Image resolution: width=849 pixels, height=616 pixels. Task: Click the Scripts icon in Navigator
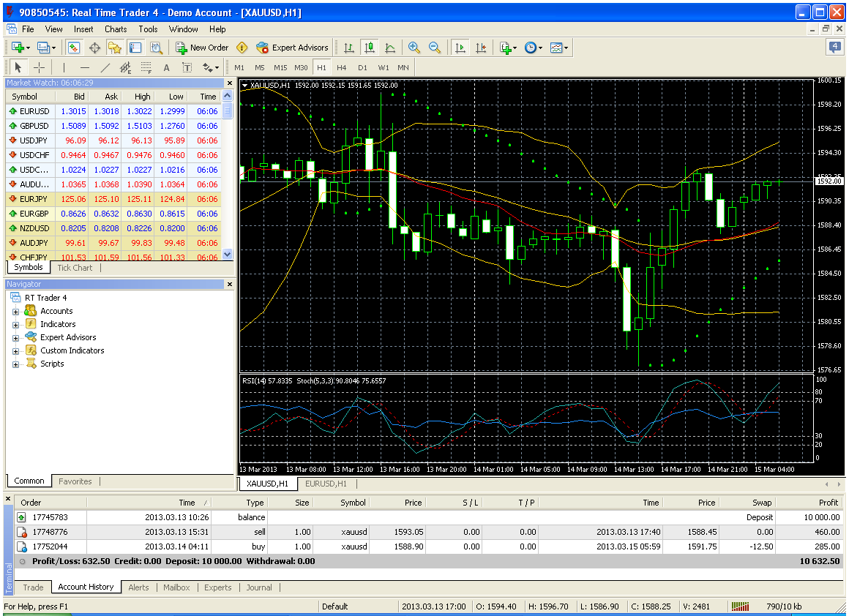31,363
